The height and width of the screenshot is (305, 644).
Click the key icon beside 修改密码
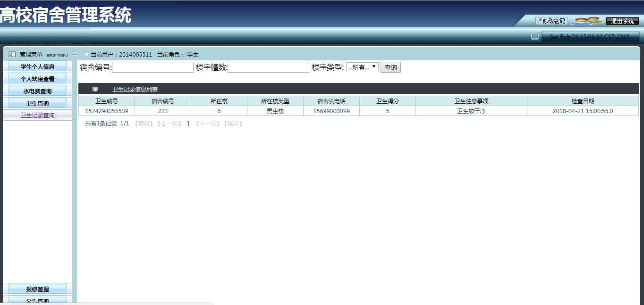539,21
